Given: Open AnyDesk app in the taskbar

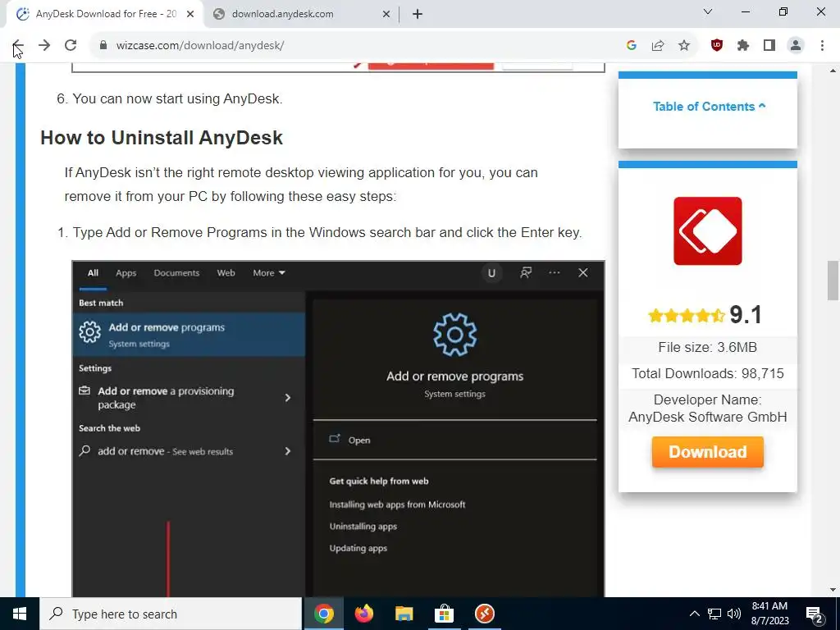Looking at the screenshot, I should pos(484,614).
